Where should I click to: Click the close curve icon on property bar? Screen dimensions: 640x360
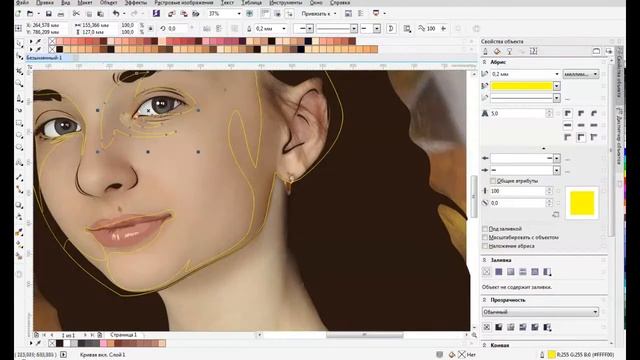click(x=391, y=29)
